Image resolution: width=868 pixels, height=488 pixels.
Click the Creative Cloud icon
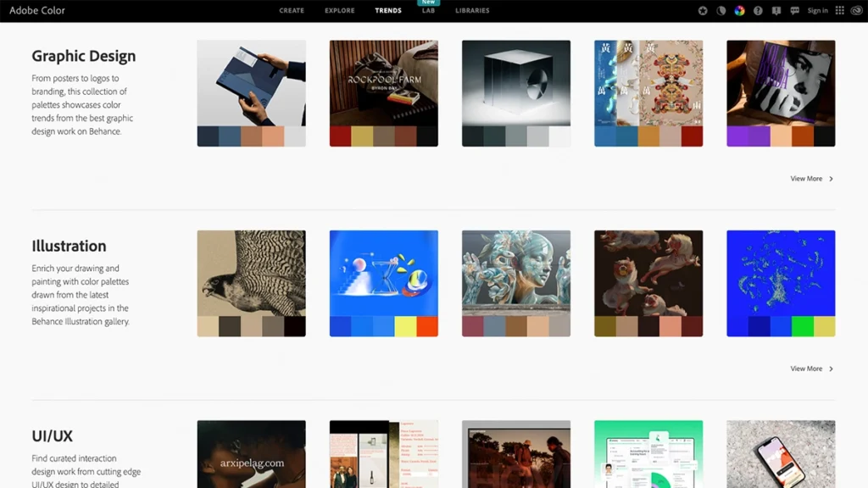856,10
